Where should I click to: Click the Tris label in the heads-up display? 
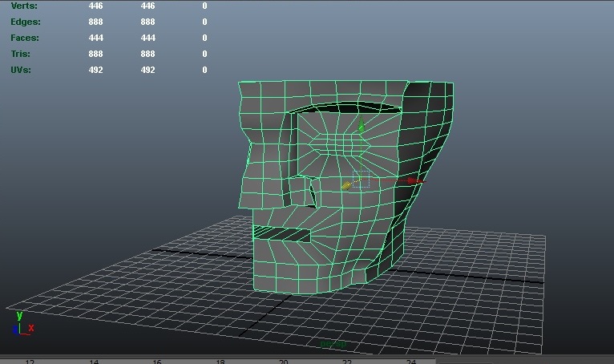[21, 54]
